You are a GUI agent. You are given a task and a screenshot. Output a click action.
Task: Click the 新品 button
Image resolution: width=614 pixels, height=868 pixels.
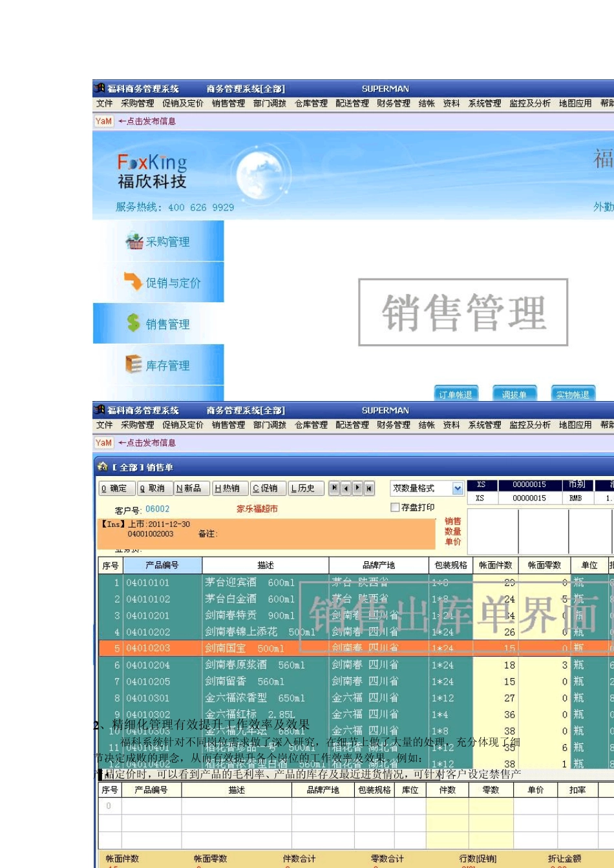point(191,488)
